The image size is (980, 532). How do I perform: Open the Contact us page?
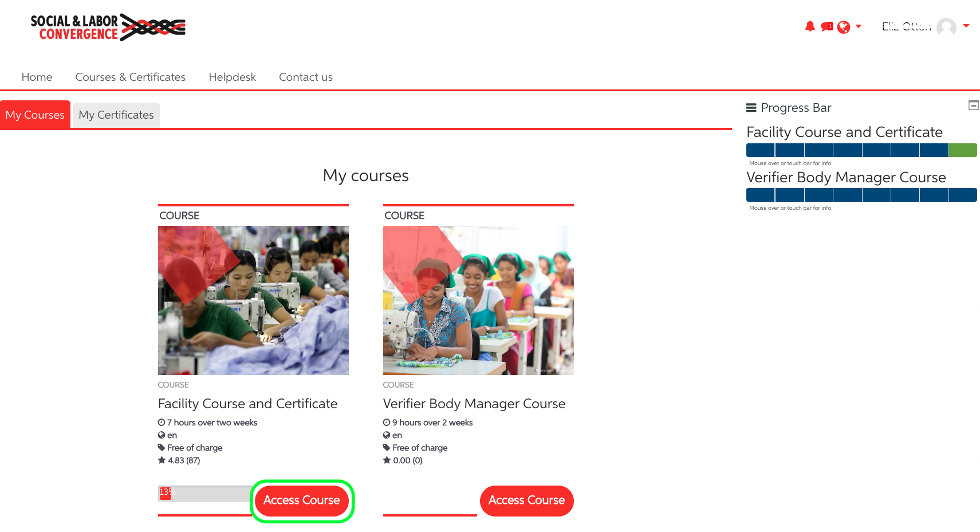click(305, 77)
